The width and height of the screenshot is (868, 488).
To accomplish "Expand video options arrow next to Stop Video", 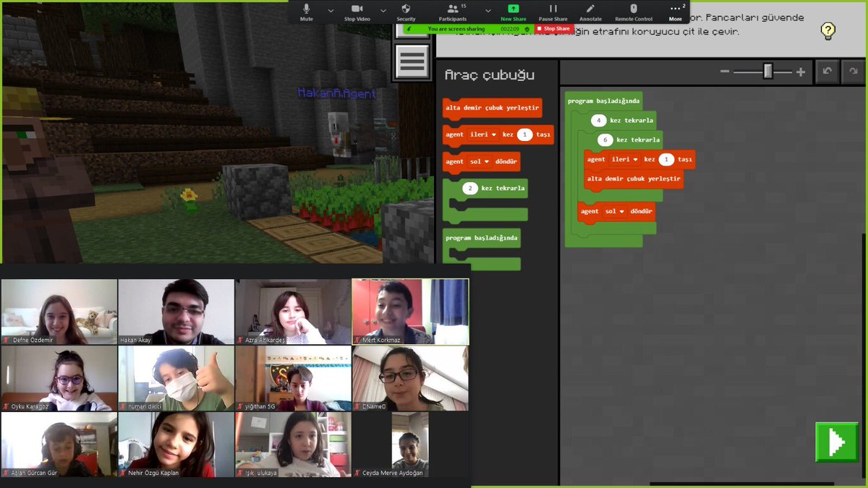I will pos(383,11).
